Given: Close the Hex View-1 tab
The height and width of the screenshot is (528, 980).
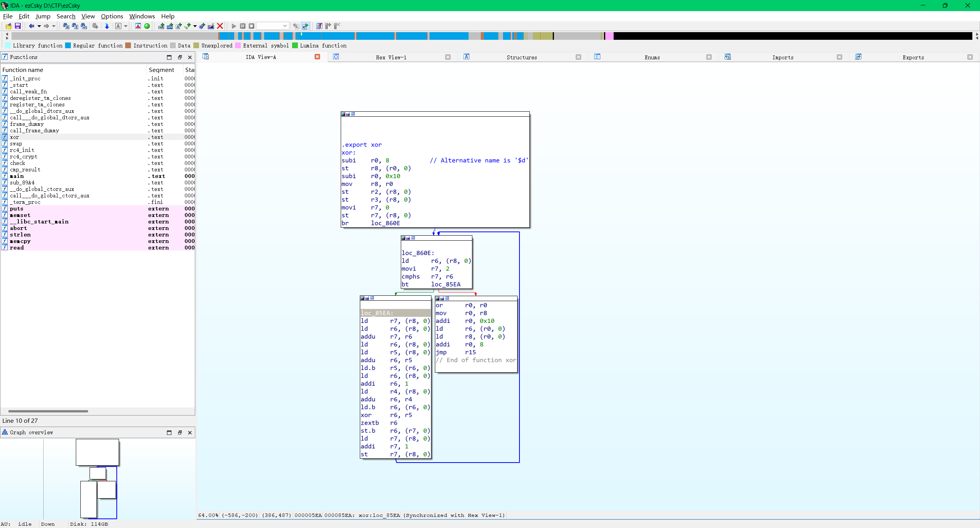Looking at the screenshot, I should (448, 57).
